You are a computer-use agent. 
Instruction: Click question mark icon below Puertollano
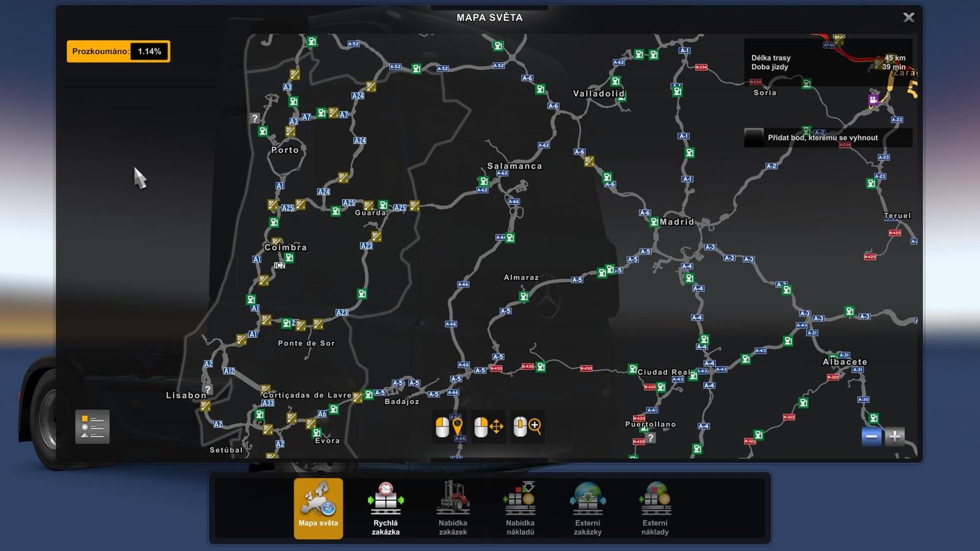(x=651, y=438)
